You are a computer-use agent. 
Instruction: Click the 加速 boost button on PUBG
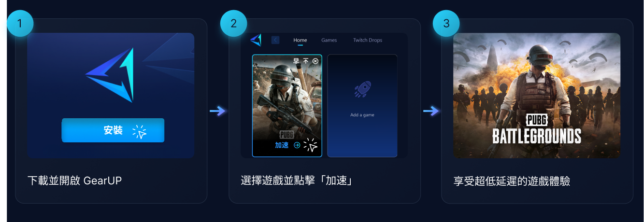282,145
